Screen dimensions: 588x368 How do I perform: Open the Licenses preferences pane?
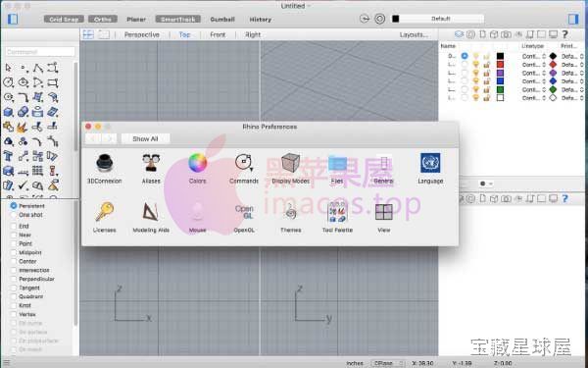tap(104, 217)
